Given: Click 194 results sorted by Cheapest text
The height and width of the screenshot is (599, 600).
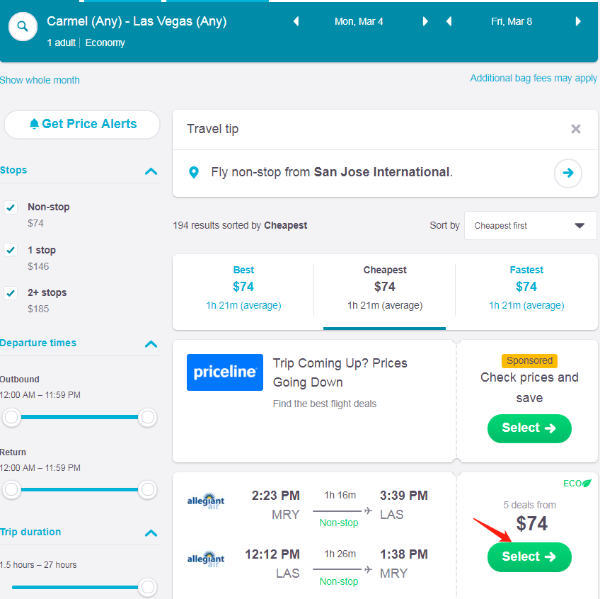Looking at the screenshot, I should (240, 225).
